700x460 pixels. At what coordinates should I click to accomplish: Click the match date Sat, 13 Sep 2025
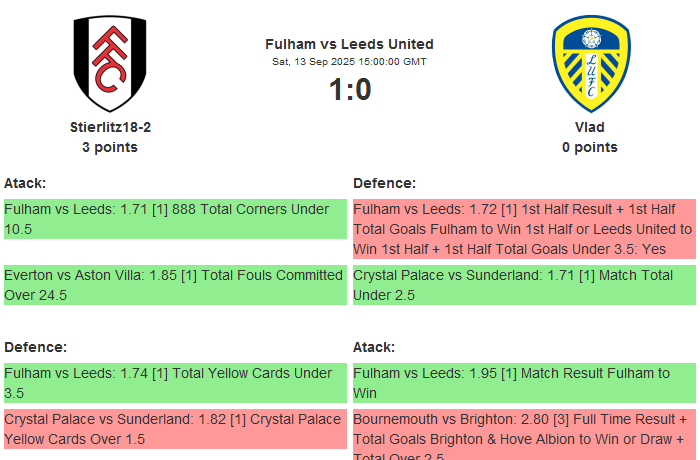[x=349, y=62]
